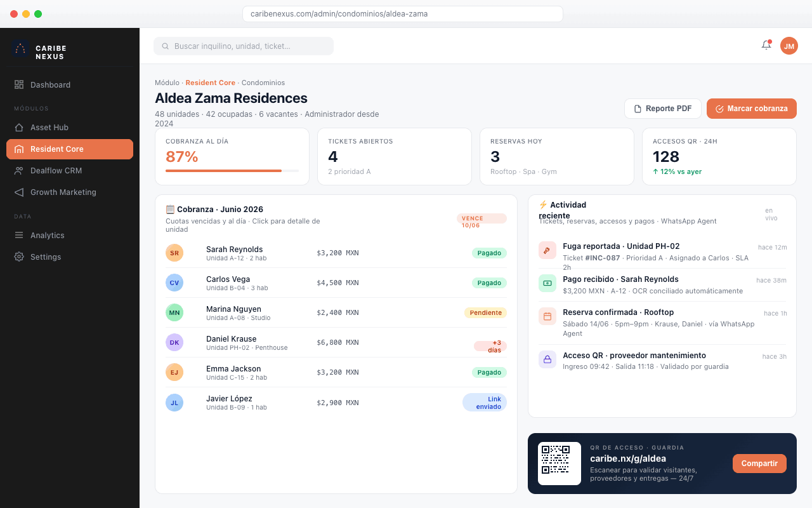Click the SR avatar for Sarah Reynolds
The height and width of the screenshot is (508, 812).
point(174,253)
